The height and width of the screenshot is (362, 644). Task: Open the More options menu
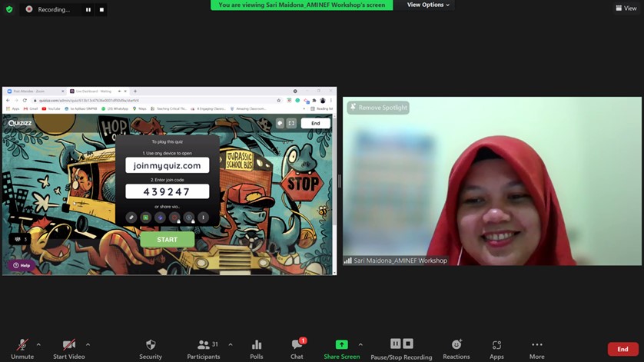[537, 349]
